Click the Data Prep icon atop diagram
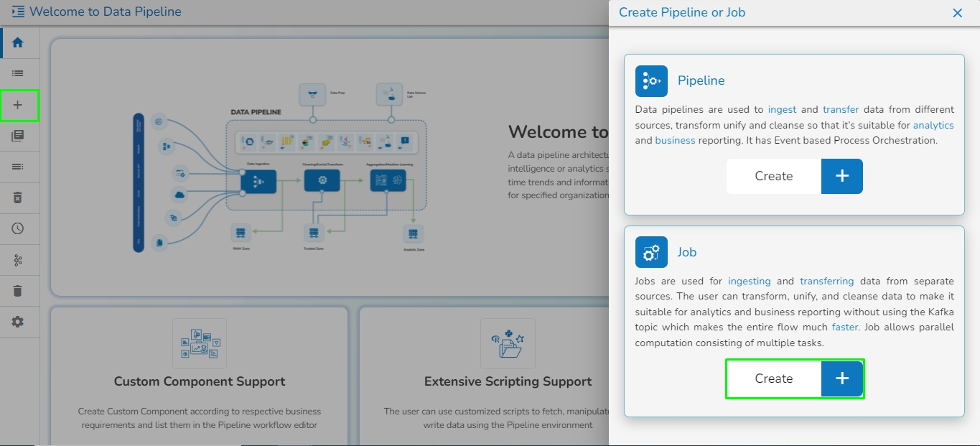Screen dimensions: 980x446 coord(312,94)
